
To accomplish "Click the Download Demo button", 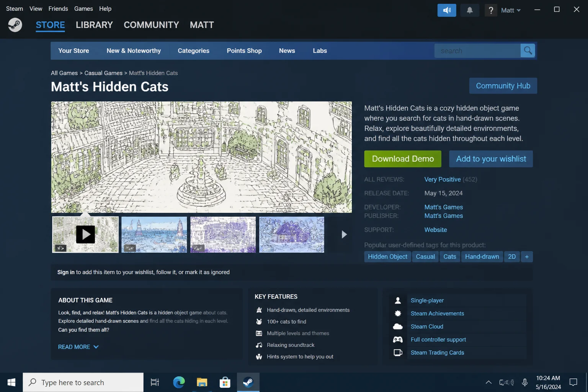I will pos(403,159).
